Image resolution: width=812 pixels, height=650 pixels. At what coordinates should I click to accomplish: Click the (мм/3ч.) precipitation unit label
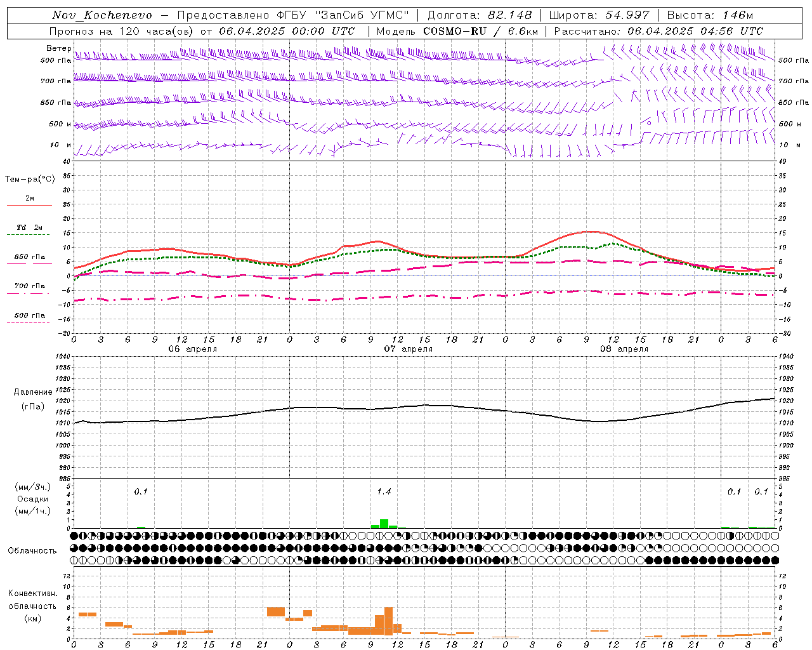click(x=33, y=487)
